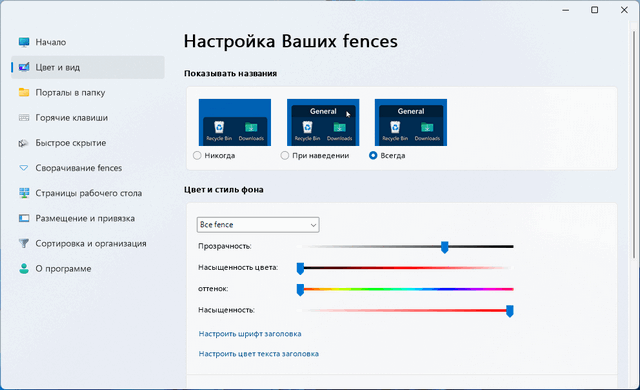Click the monitor icon beside Начало
The width and height of the screenshot is (640, 390).
(x=24, y=42)
